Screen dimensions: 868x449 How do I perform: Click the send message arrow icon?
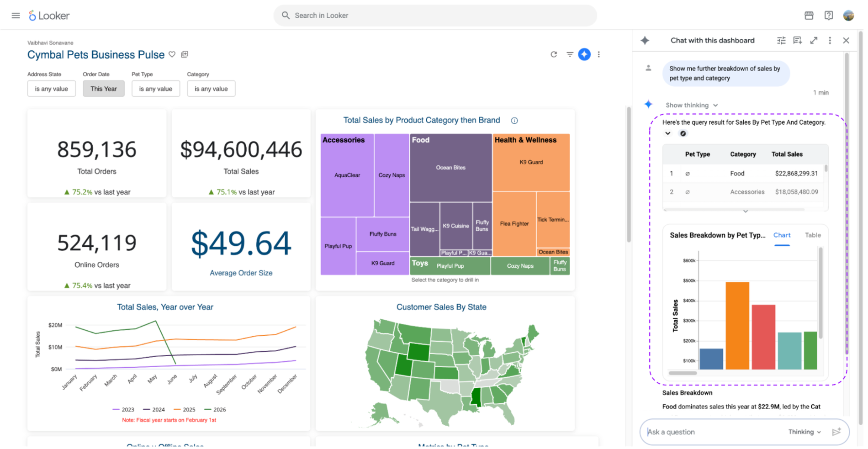tap(836, 432)
